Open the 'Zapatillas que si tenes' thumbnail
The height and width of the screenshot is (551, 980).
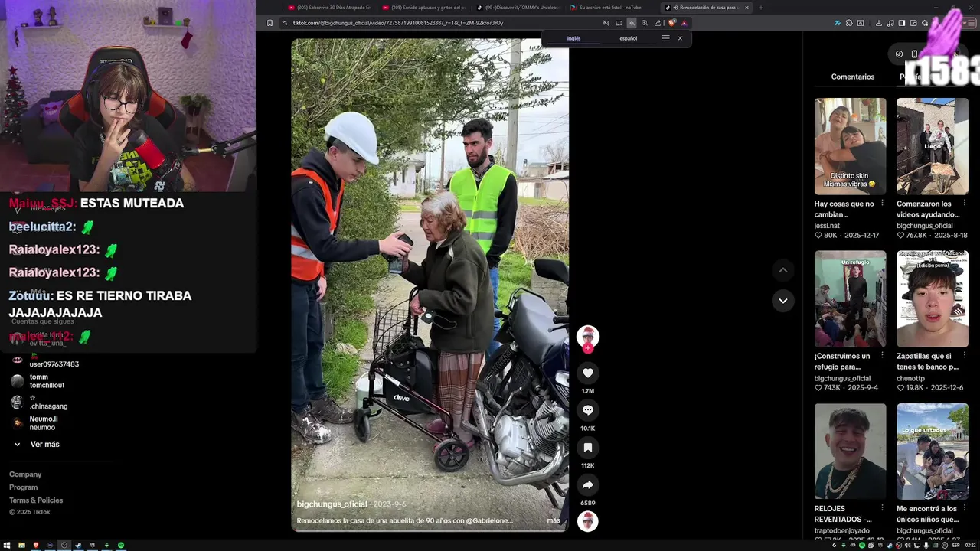932,298
